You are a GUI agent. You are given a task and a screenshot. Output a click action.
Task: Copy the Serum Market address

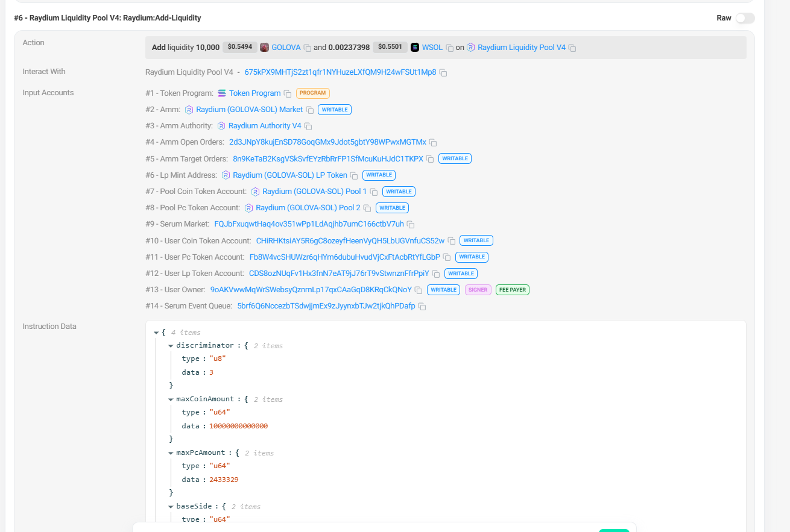411,224
